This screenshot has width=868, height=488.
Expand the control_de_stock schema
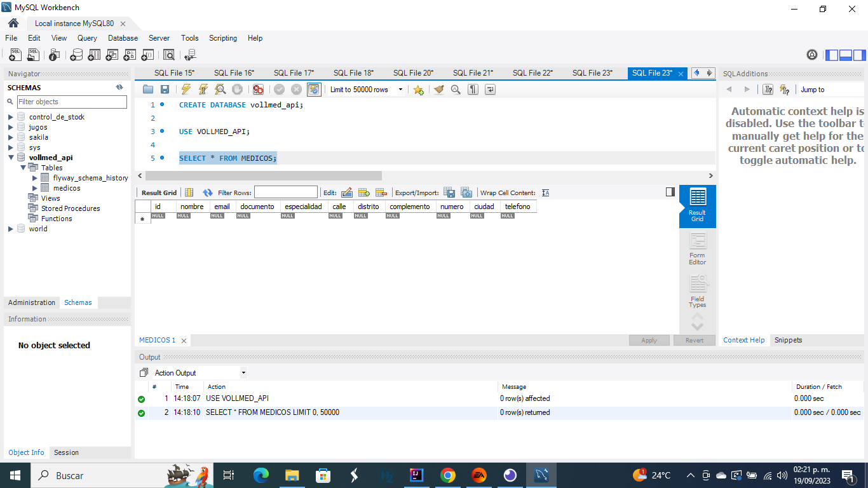click(x=11, y=117)
